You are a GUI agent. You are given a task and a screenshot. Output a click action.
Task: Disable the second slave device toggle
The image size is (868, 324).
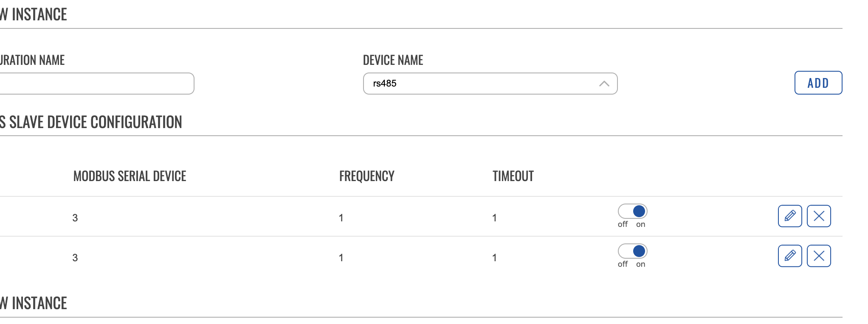click(x=632, y=251)
